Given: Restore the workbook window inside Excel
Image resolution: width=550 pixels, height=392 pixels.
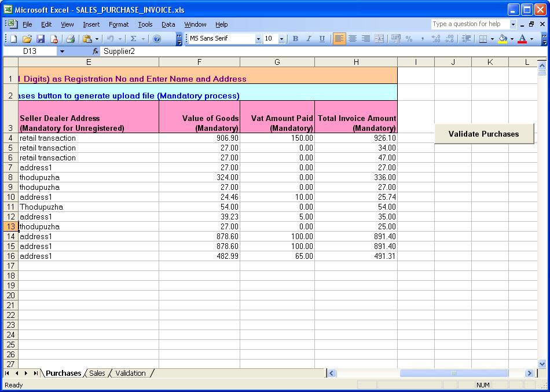Looking at the screenshot, I should (531, 24).
